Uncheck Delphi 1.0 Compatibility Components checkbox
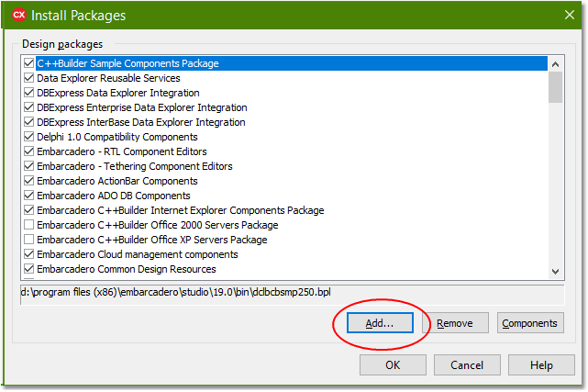The height and width of the screenshot is (392, 588). coord(28,137)
